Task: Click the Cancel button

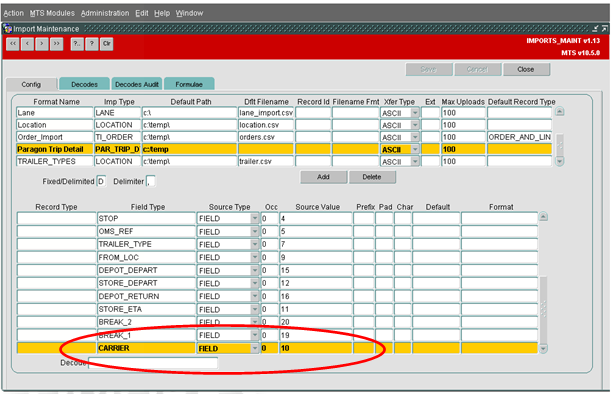Action: pos(477,69)
